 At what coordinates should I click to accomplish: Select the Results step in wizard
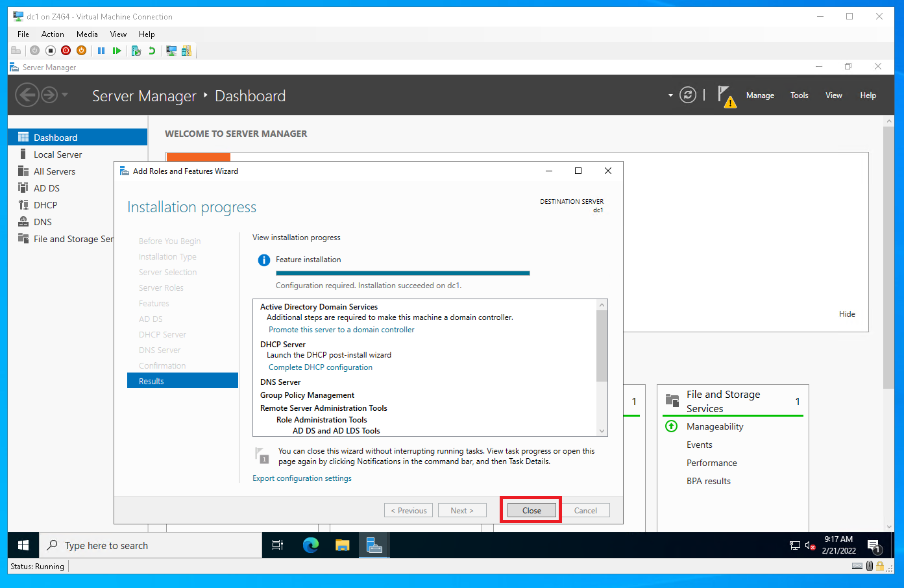click(182, 381)
